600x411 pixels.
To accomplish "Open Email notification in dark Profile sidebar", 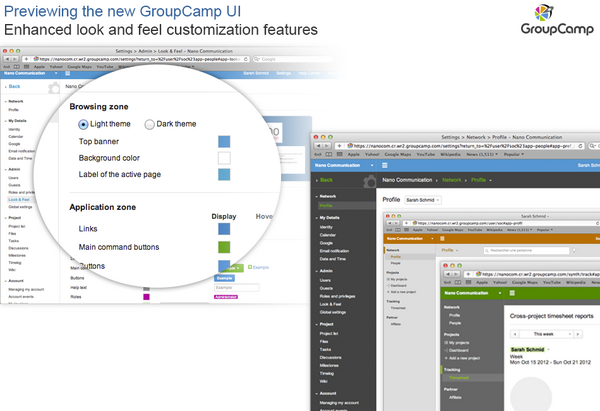I will [334, 251].
